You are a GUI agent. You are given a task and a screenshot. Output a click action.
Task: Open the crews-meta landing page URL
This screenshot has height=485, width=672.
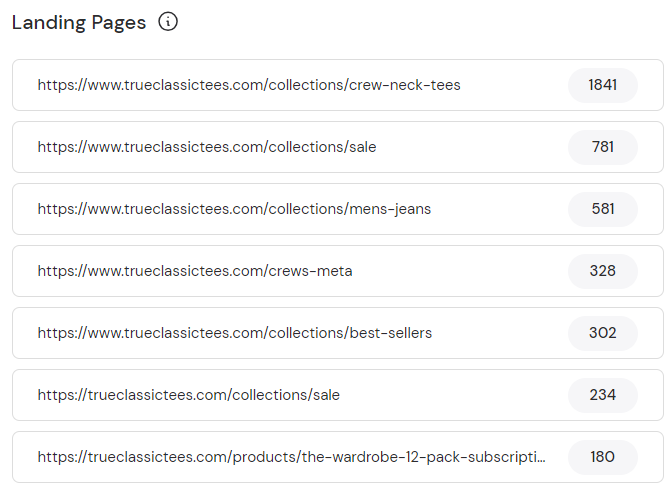pos(195,271)
